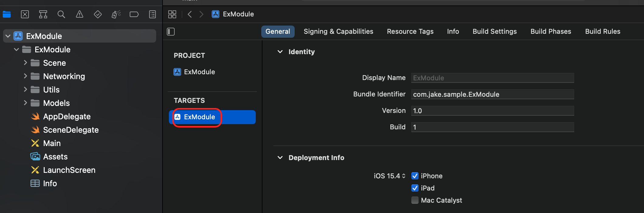
Task: Select SceneDelegate in the navigator
Action: [71, 130]
